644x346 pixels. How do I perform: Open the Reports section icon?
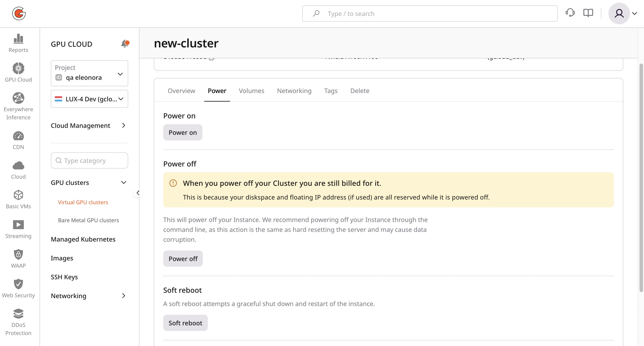18,39
